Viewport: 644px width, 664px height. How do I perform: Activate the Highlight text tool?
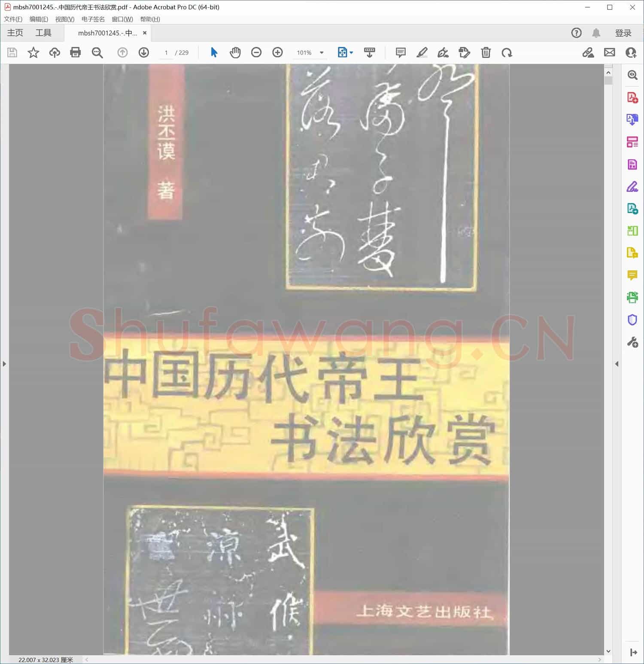pos(422,52)
